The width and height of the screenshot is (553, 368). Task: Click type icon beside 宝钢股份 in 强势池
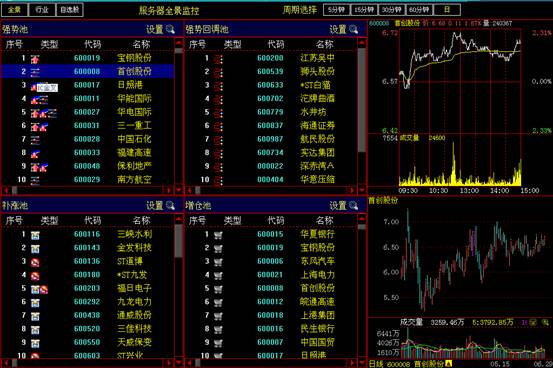[35, 59]
